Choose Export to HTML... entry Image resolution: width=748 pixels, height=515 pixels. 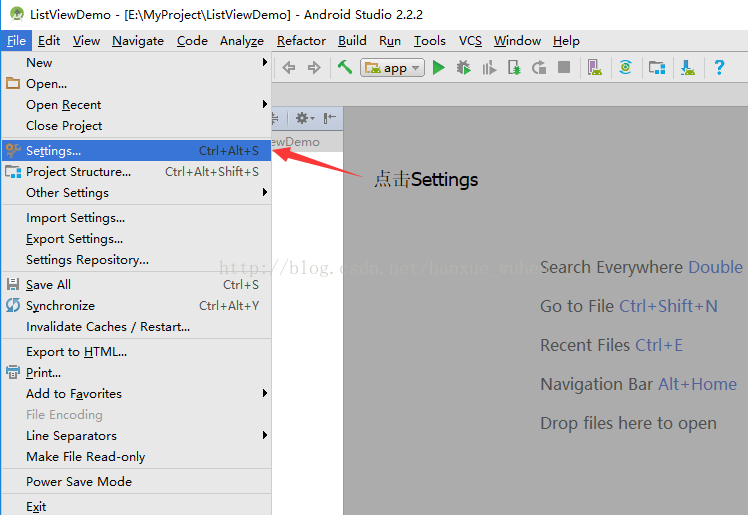[136, 352]
